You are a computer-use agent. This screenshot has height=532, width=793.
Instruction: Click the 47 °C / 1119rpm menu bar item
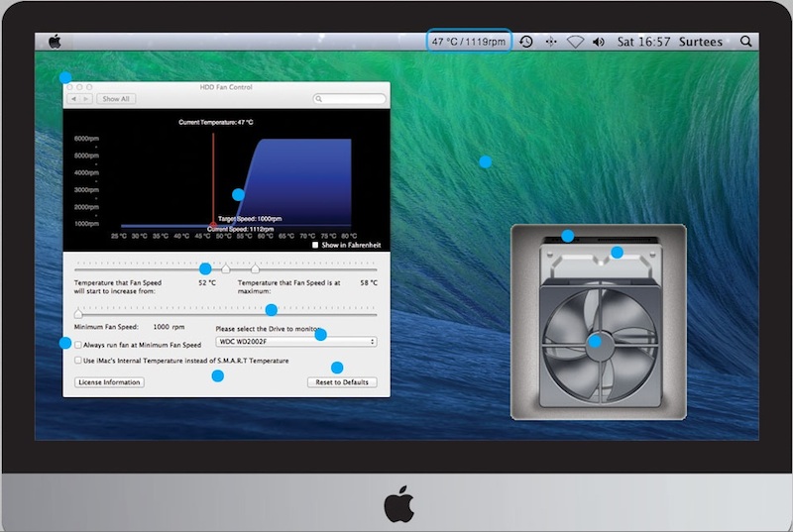pos(469,42)
